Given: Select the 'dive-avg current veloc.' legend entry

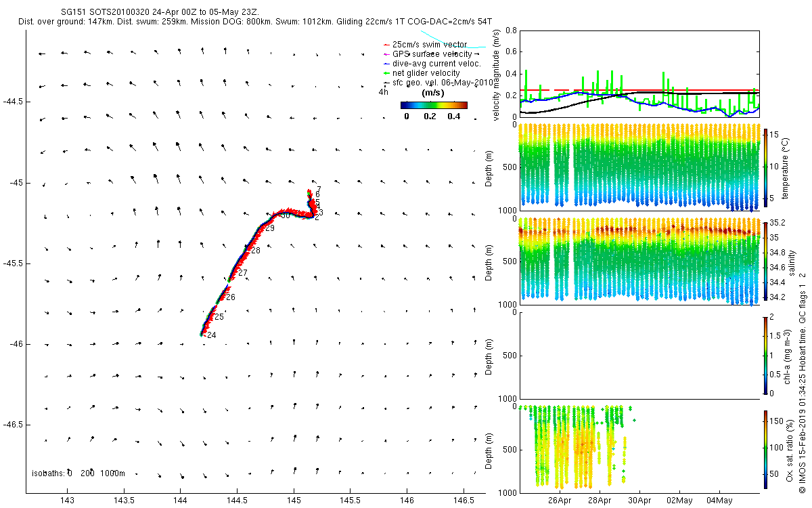Looking at the screenshot, I should (432, 64).
